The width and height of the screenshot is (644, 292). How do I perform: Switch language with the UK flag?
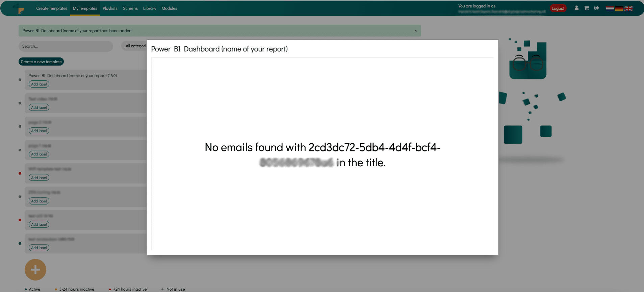[x=628, y=8]
